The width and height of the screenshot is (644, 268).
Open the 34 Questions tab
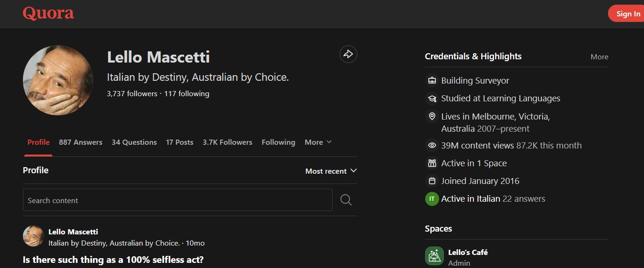(134, 142)
